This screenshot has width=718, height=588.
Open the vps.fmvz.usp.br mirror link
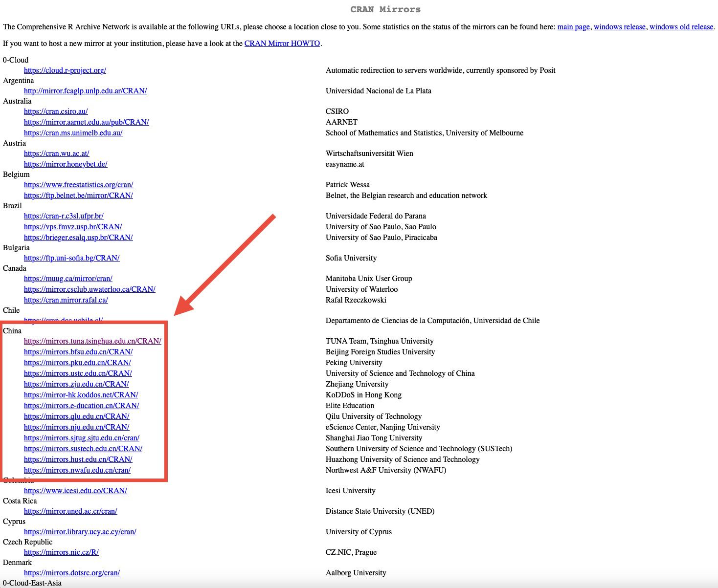coord(73,227)
